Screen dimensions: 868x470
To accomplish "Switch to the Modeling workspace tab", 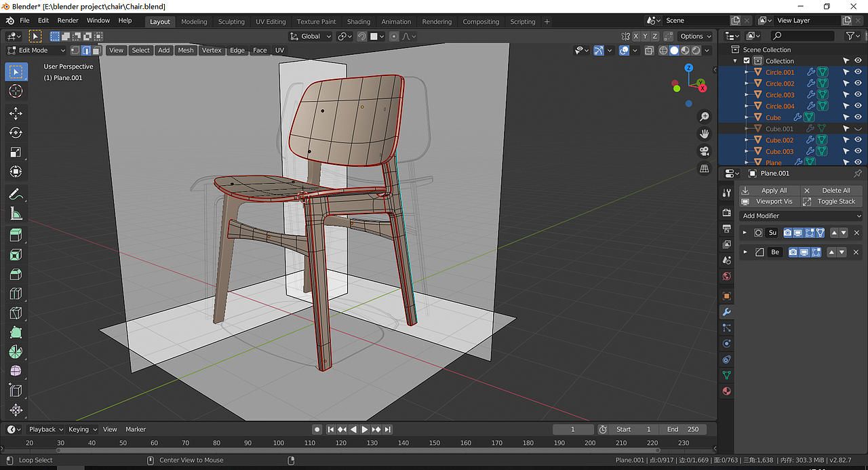I will (x=194, y=22).
